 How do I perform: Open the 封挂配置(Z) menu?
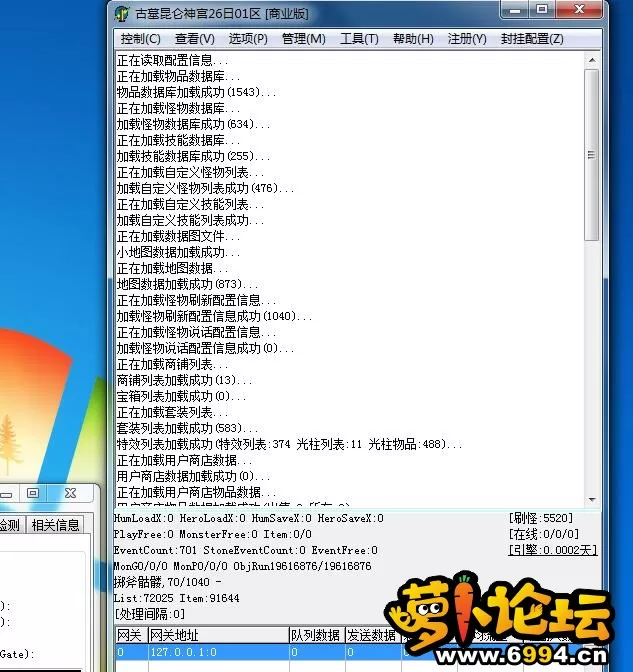pyautogui.click(x=532, y=39)
